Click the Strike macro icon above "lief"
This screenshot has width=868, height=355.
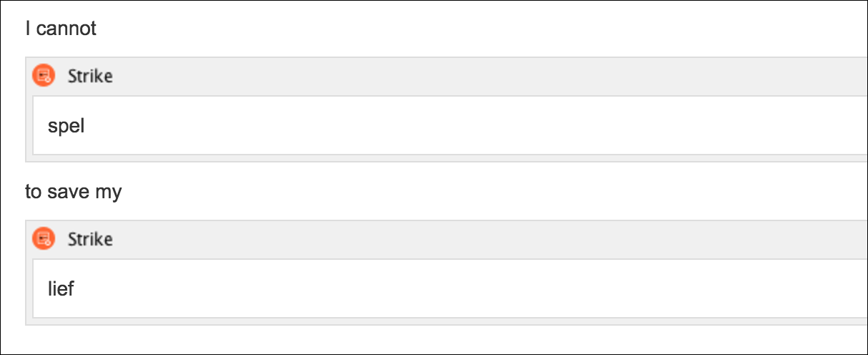click(44, 238)
